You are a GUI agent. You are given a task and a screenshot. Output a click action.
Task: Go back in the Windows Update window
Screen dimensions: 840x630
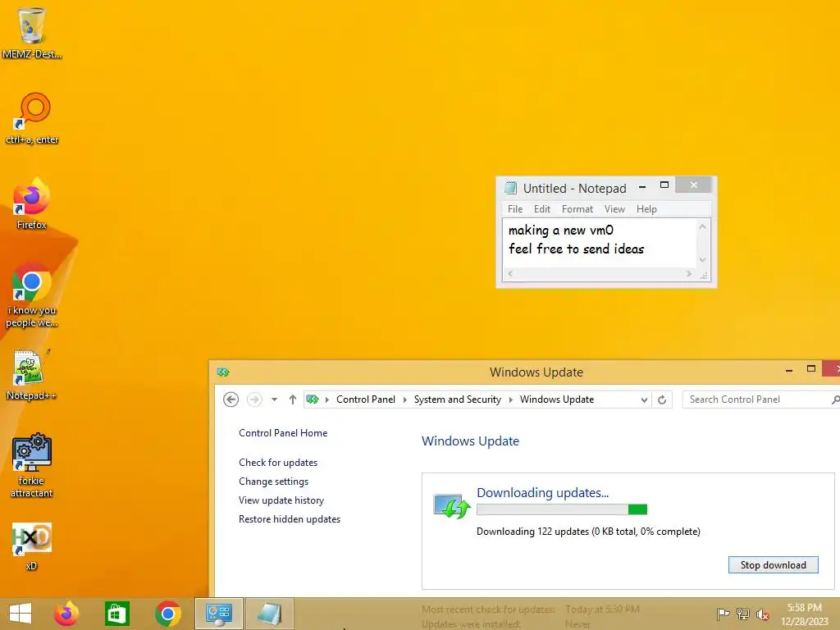coord(231,399)
